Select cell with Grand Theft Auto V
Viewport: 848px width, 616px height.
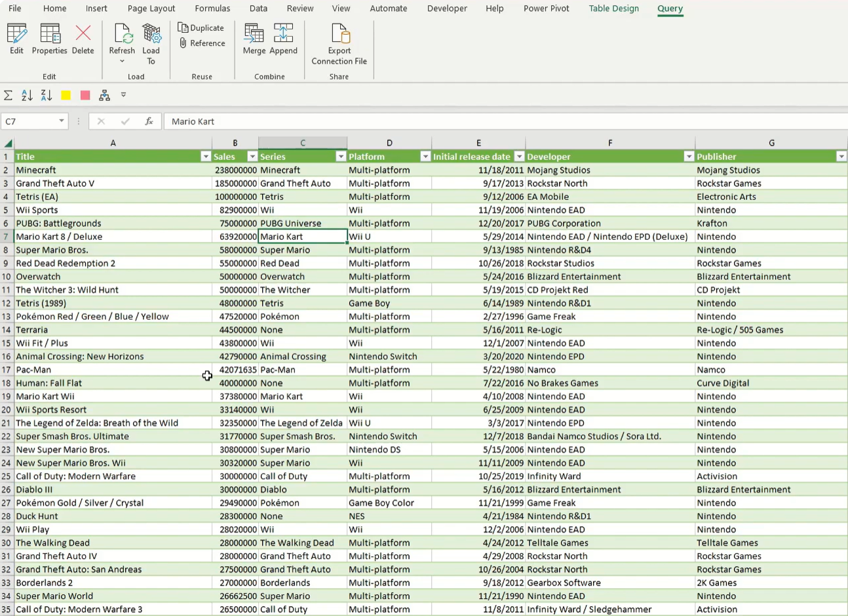click(x=113, y=183)
